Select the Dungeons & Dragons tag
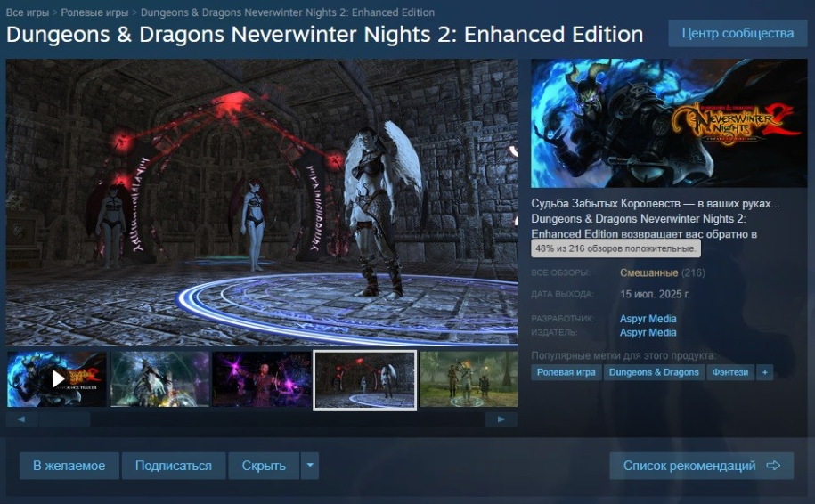Image resolution: width=815 pixels, height=504 pixels. coord(654,372)
